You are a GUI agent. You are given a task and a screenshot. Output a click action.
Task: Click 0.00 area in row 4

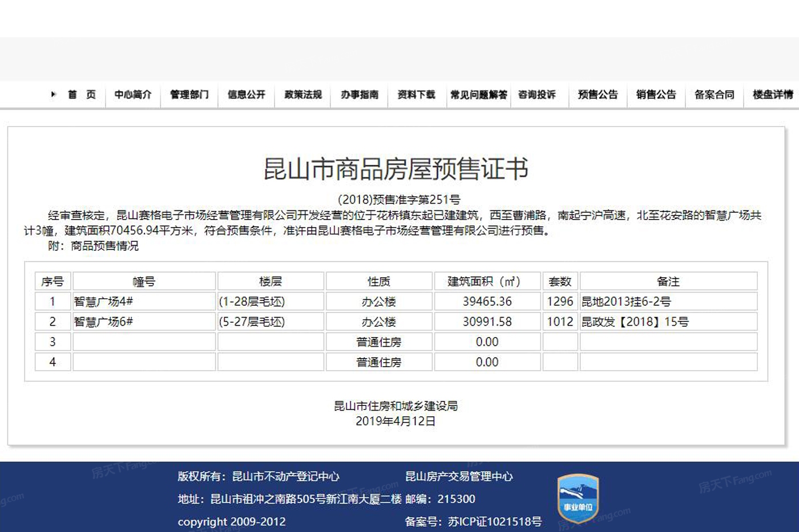[487, 362]
